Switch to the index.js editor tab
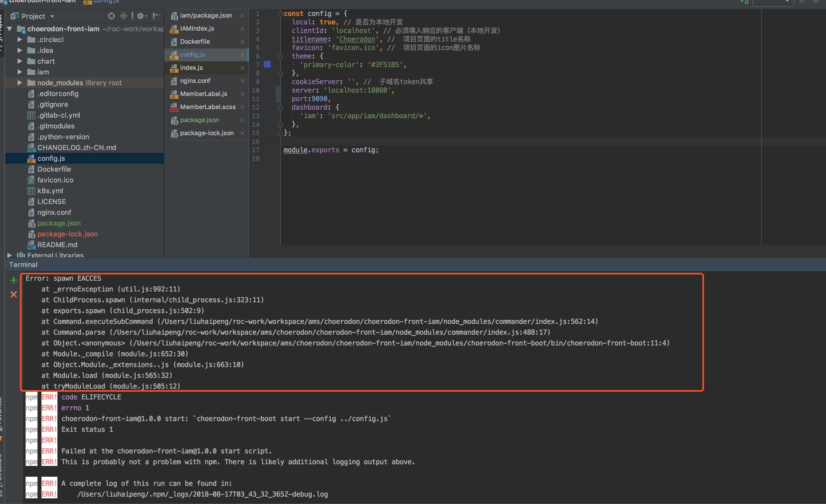The image size is (826, 504). (191, 68)
